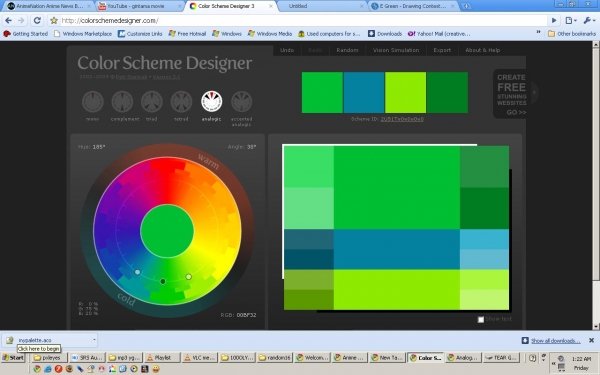
Task: Open the wrench settings menu
Action: 588,20
